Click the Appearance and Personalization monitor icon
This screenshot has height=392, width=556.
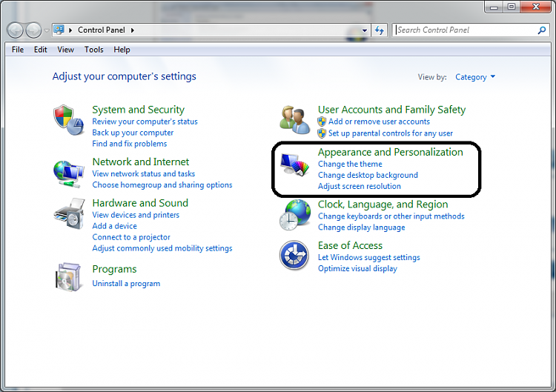[294, 165]
